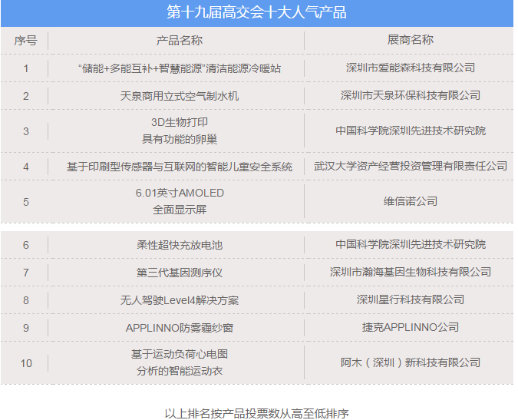
Task: Select the 展商名称 column header
Action: [x=411, y=40]
